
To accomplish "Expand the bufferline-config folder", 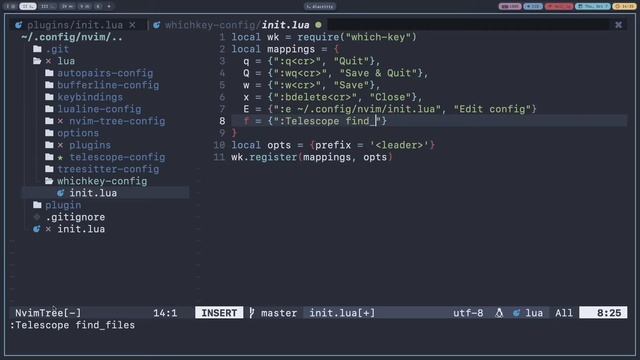I will click(x=108, y=85).
